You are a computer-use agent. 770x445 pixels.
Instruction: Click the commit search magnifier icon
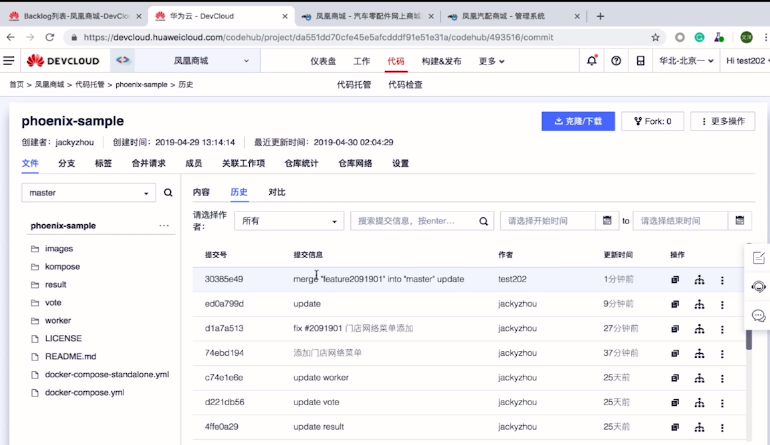click(484, 221)
